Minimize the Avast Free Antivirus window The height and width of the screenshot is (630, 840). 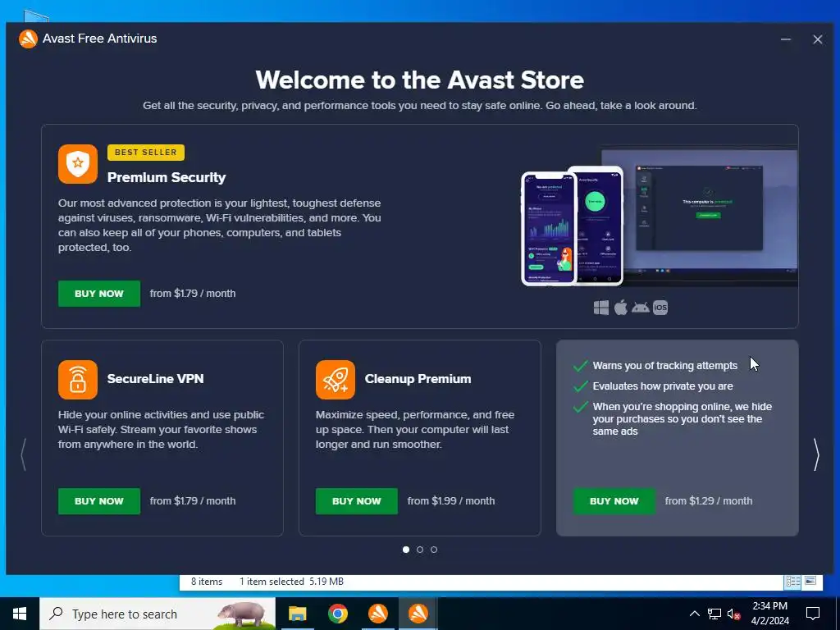pos(786,39)
